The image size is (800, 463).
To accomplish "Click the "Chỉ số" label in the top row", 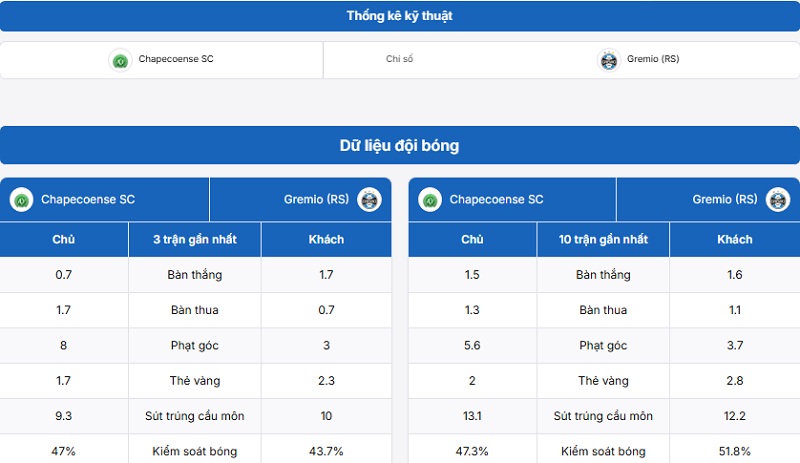I will point(399,60).
